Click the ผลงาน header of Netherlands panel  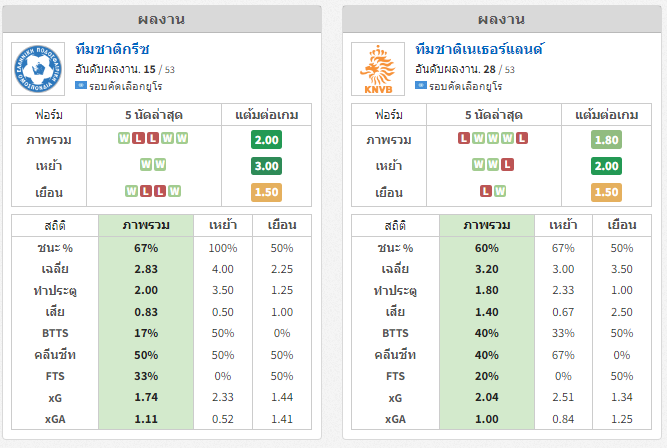(x=502, y=20)
